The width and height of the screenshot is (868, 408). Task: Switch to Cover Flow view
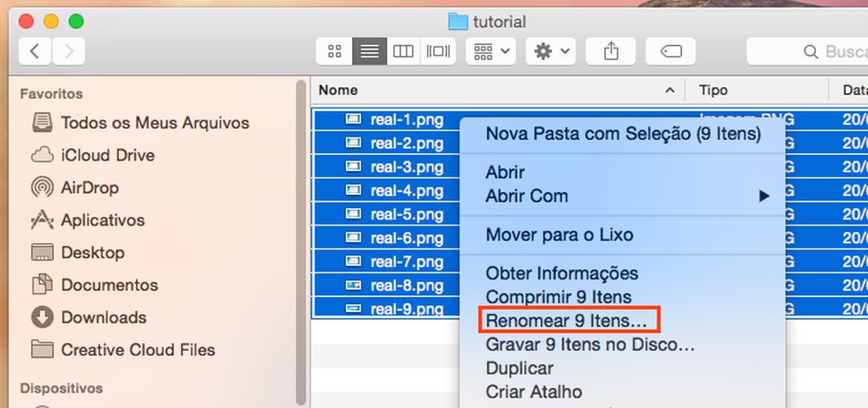[x=438, y=51]
